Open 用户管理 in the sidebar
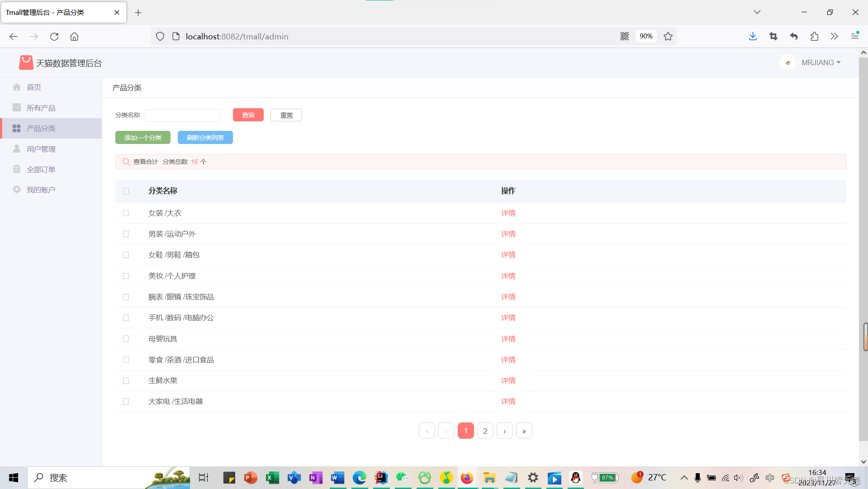 pyautogui.click(x=51, y=149)
